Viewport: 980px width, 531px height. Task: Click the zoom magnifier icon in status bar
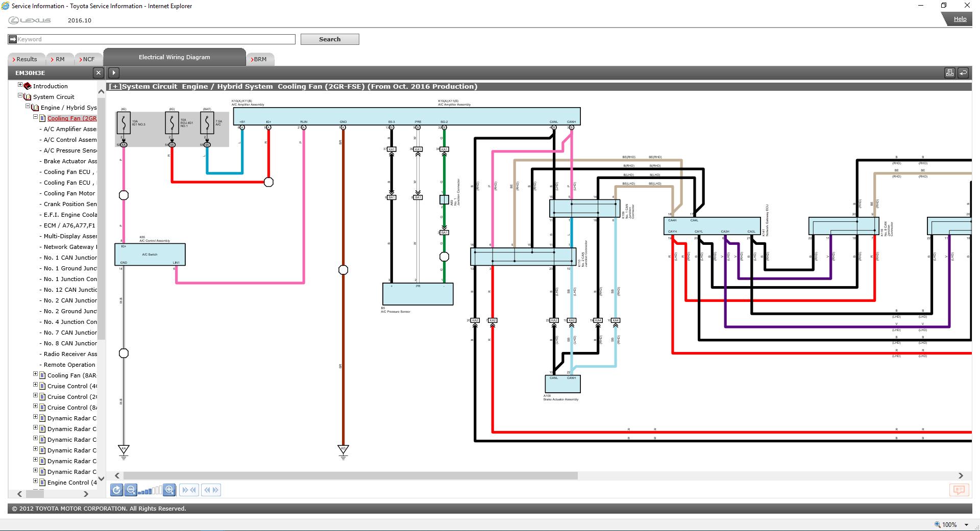(x=937, y=524)
